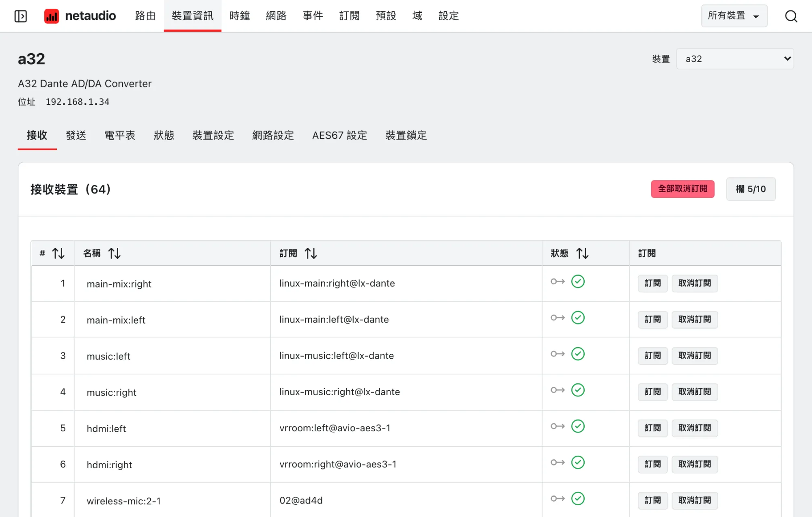The image size is (812, 517).
Task: Sort by 名稱 column arrows
Action: tap(114, 253)
